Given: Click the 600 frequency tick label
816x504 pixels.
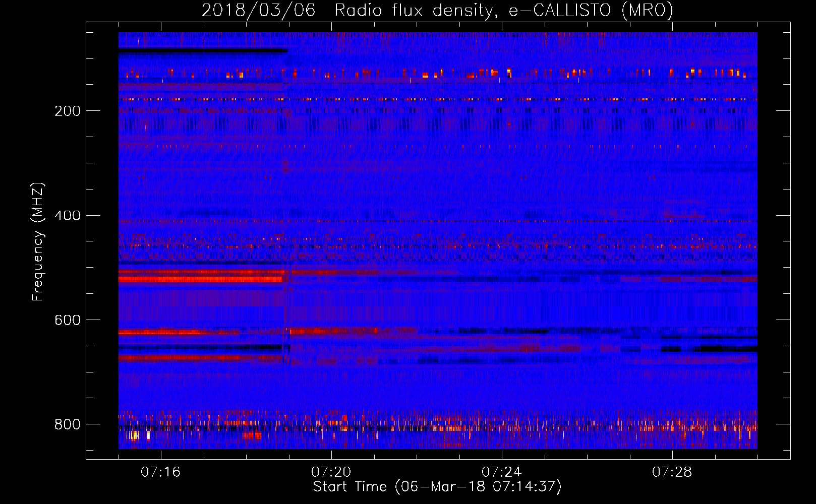Looking at the screenshot, I should 68,321.
